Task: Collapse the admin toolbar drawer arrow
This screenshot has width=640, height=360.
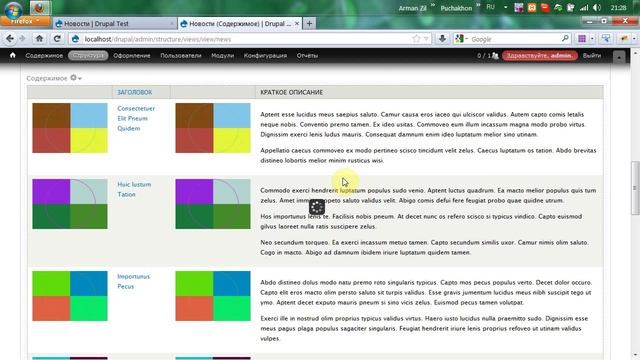Action: pos(619,57)
